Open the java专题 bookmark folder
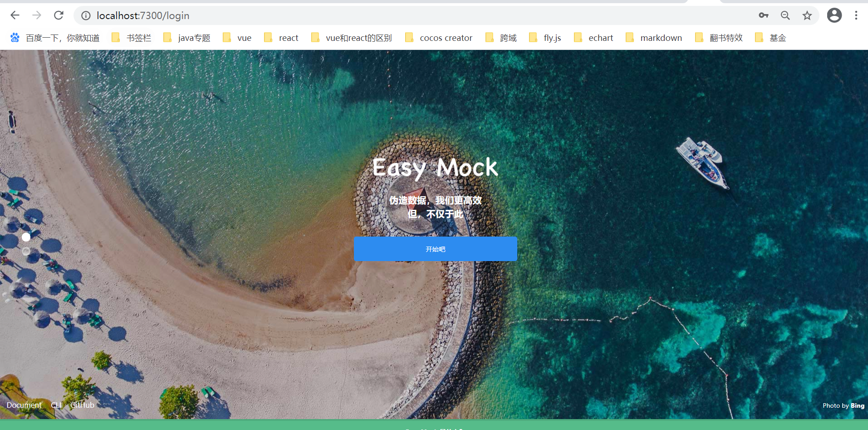This screenshot has height=430, width=868. point(186,38)
